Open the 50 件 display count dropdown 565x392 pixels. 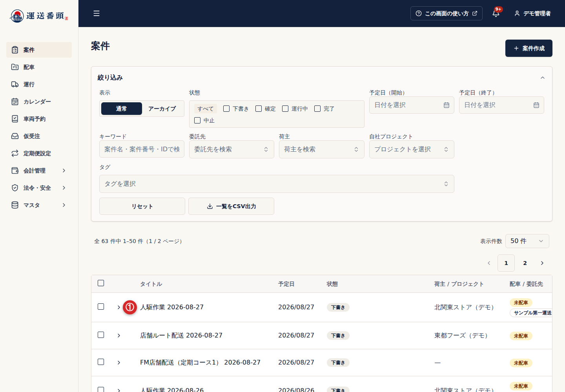pos(527,241)
